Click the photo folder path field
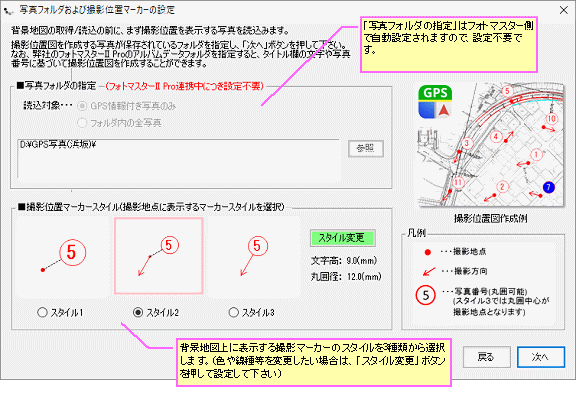 [x=179, y=159]
